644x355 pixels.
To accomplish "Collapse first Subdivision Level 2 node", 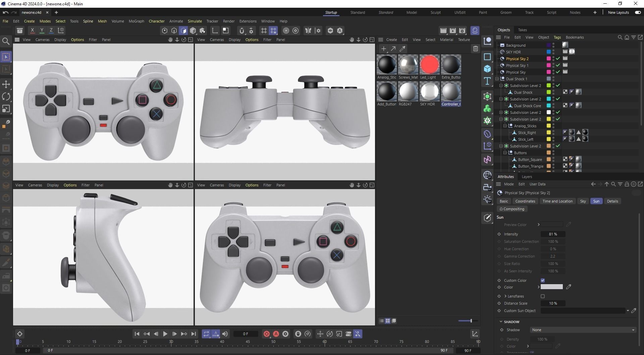I will [501, 86].
